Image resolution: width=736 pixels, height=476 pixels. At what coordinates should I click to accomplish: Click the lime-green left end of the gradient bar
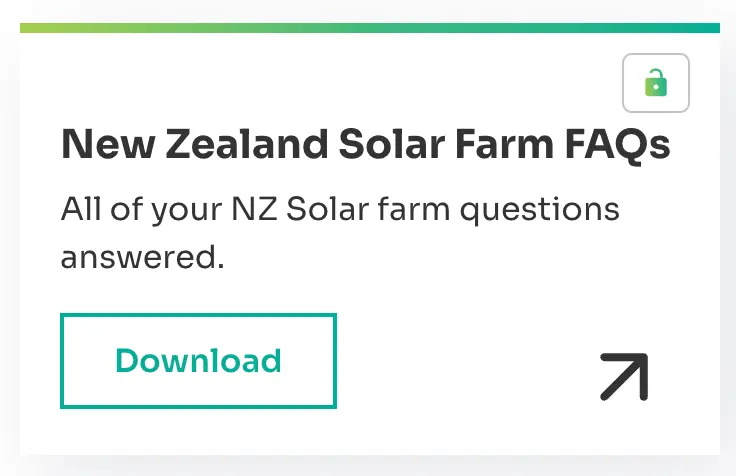point(40,28)
